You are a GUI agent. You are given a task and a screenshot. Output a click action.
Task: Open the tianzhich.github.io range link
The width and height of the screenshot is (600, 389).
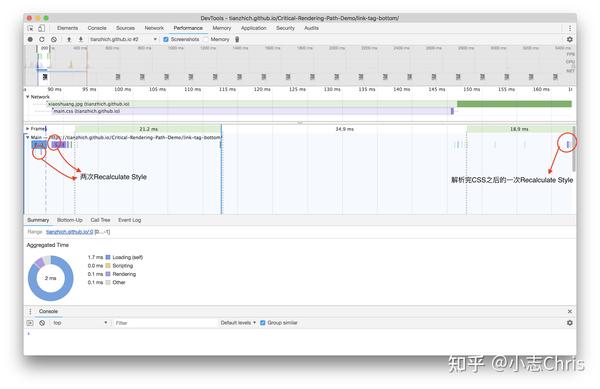pos(70,232)
